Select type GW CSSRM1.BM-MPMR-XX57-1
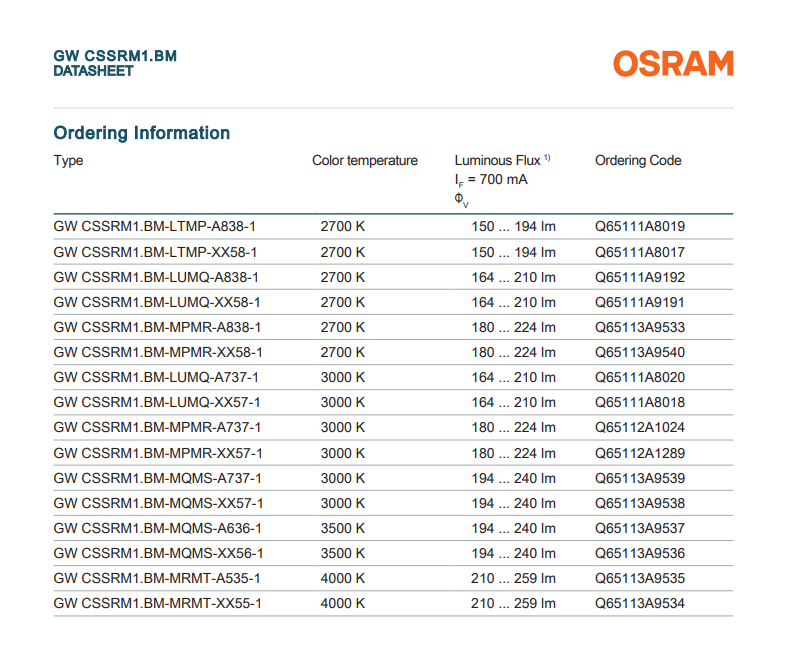Image resolution: width=787 pixels, height=661 pixels. (x=158, y=453)
